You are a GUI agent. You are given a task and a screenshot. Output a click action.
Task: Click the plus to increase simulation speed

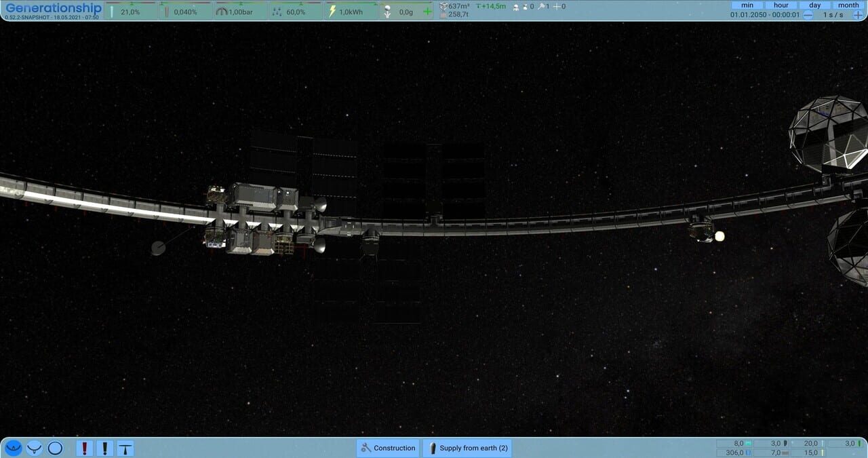(856, 14)
